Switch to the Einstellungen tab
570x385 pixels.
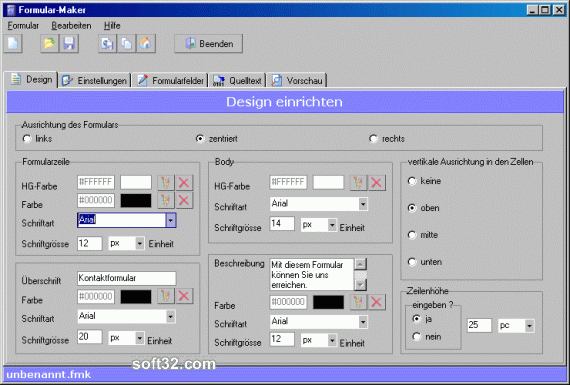(x=95, y=80)
